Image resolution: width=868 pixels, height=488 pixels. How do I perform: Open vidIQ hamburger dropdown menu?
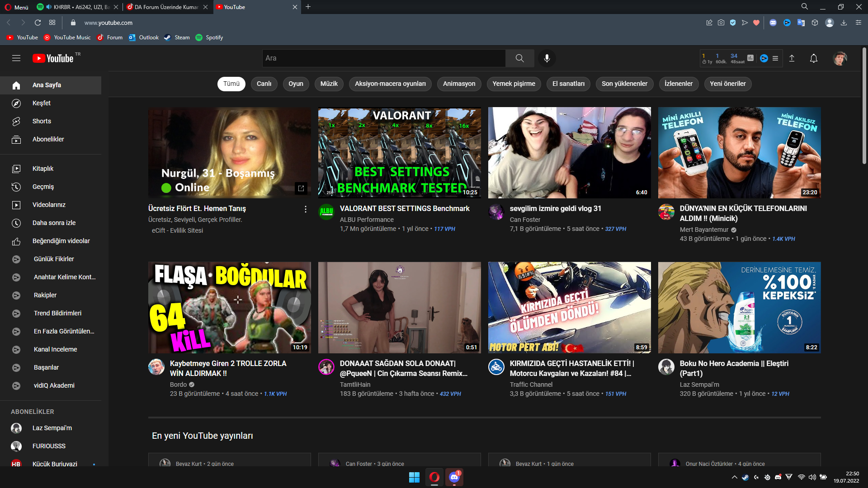click(775, 58)
